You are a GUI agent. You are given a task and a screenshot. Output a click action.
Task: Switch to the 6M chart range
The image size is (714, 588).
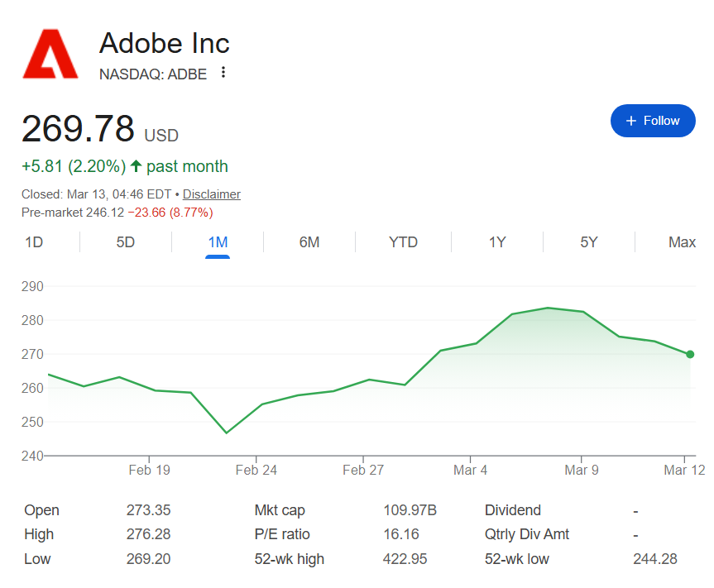pyautogui.click(x=309, y=242)
